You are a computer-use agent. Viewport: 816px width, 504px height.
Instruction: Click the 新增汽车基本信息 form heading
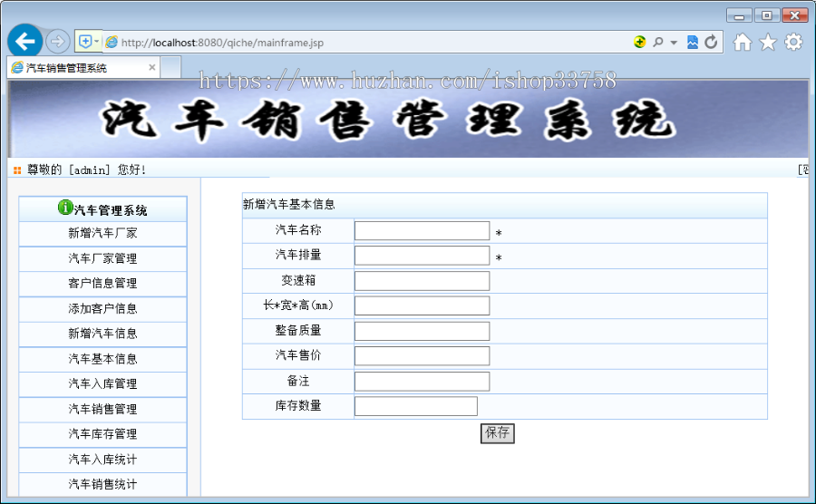point(289,204)
